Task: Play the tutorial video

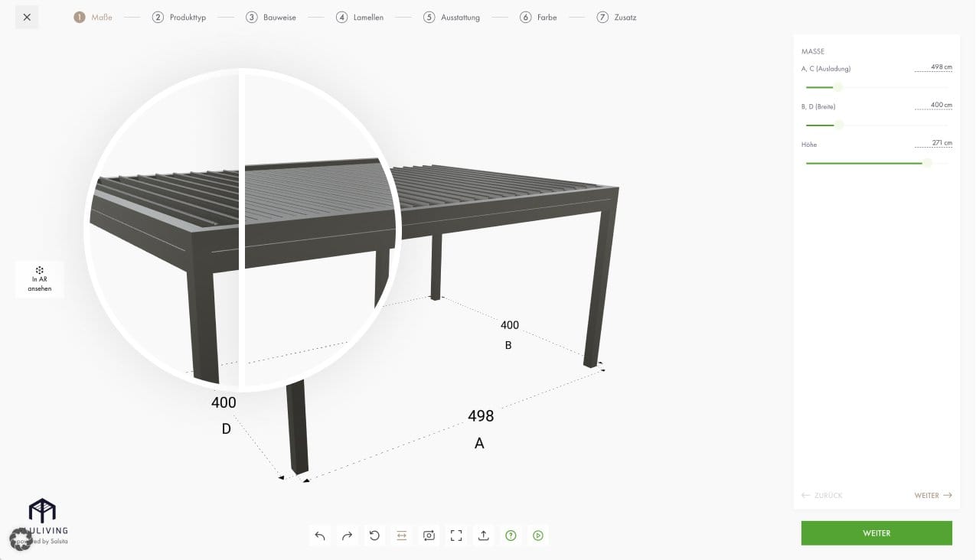Action: coord(537,536)
